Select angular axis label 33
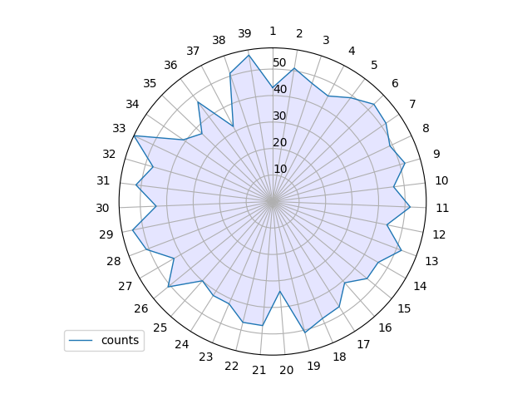Viewport: 532px width, 399px height. coord(119,128)
